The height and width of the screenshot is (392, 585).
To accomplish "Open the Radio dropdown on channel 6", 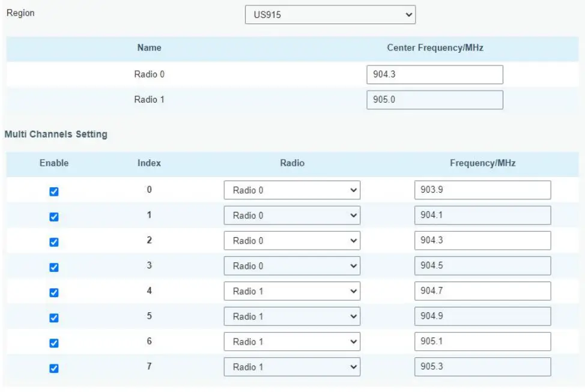I will pyautogui.click(x=292, y=341).
